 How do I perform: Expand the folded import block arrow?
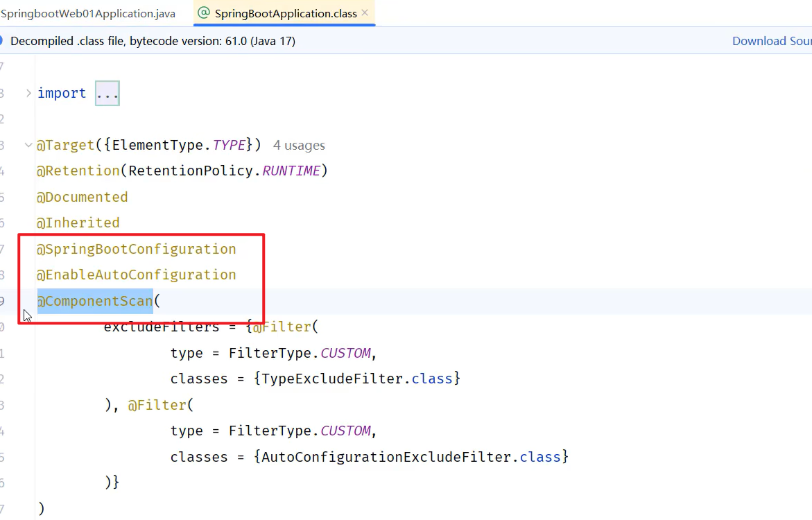[28, 93]
